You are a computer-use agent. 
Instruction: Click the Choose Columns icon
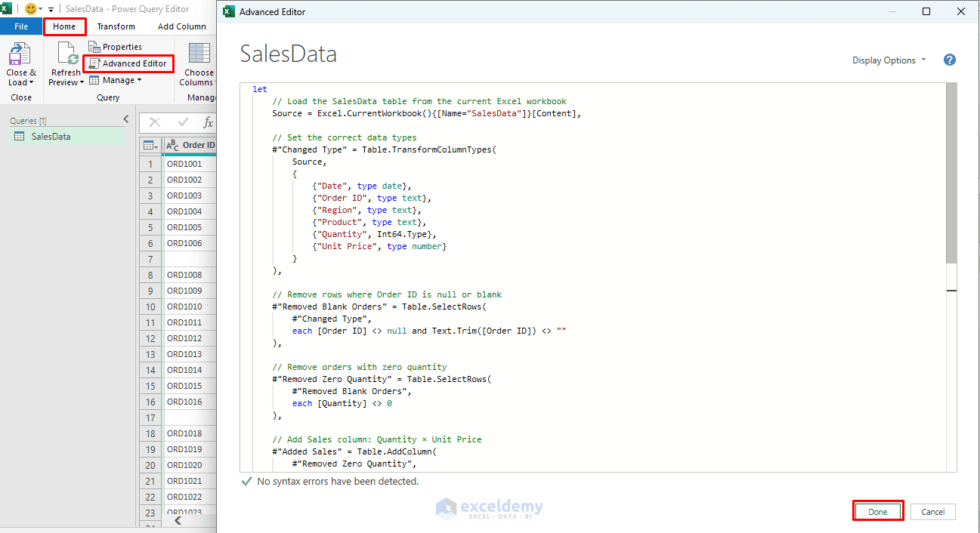pos(199,54)
